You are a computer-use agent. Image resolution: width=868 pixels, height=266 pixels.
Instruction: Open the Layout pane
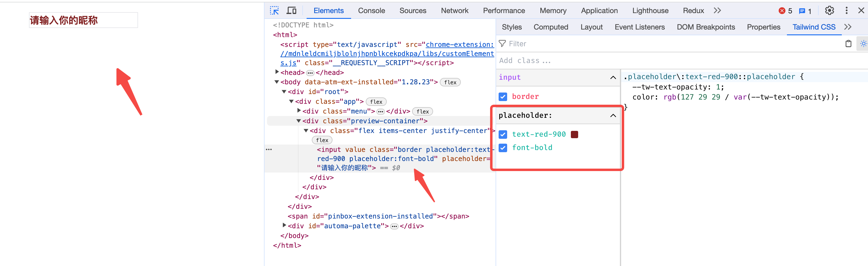pos(591,27)
